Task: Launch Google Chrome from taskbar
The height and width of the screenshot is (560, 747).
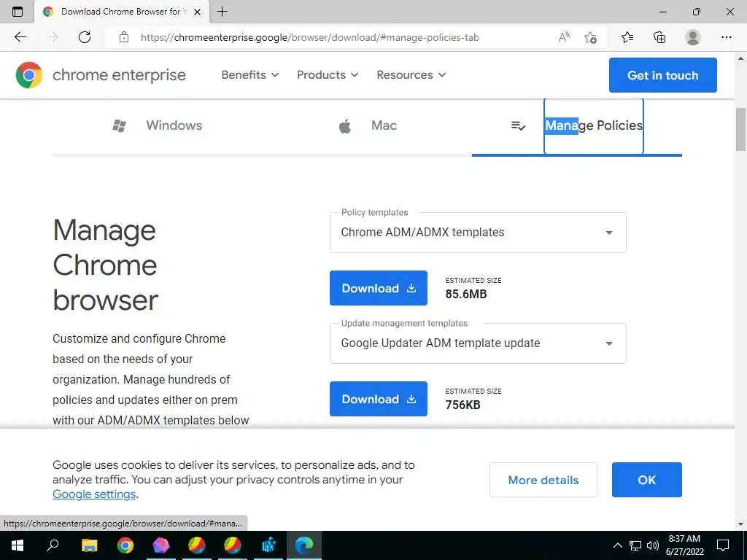Action: pos(125,545)
